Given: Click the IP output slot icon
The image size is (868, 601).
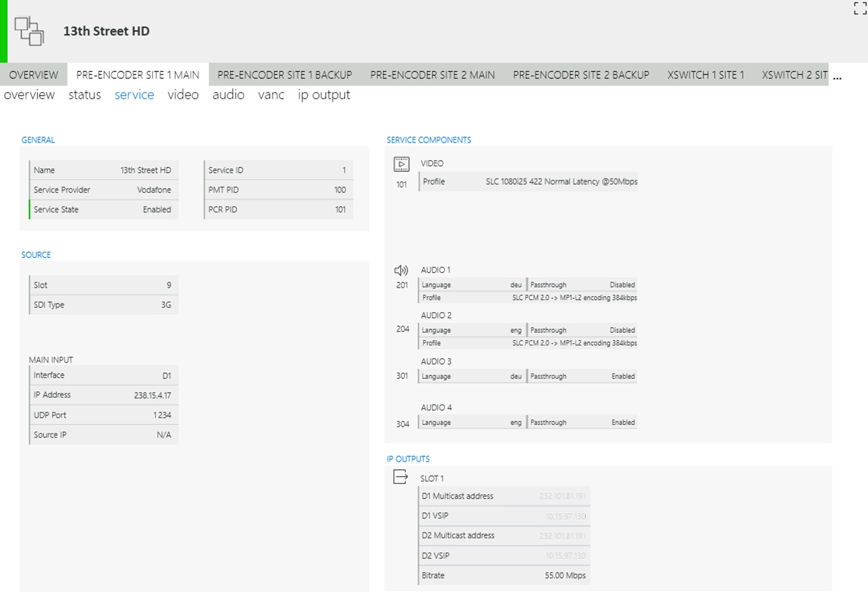Looking at the screenshot, I should click(400, 477).
